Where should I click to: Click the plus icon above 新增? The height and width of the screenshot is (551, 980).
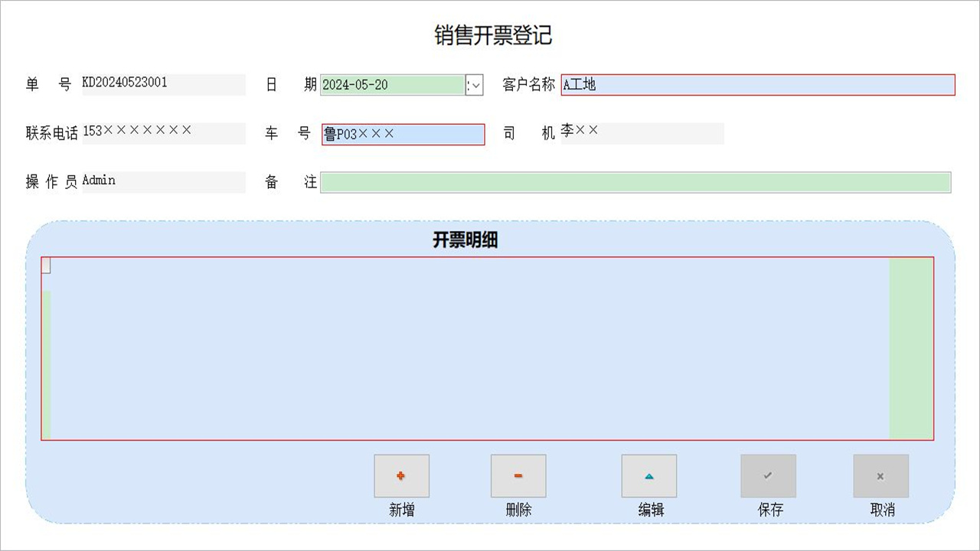point(401,475)
